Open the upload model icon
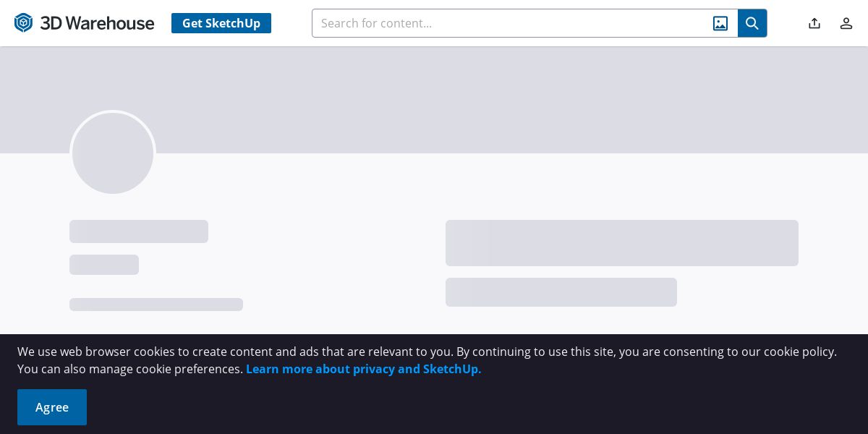Viewport: 868px width, 434px height. (x=814, y=23)
